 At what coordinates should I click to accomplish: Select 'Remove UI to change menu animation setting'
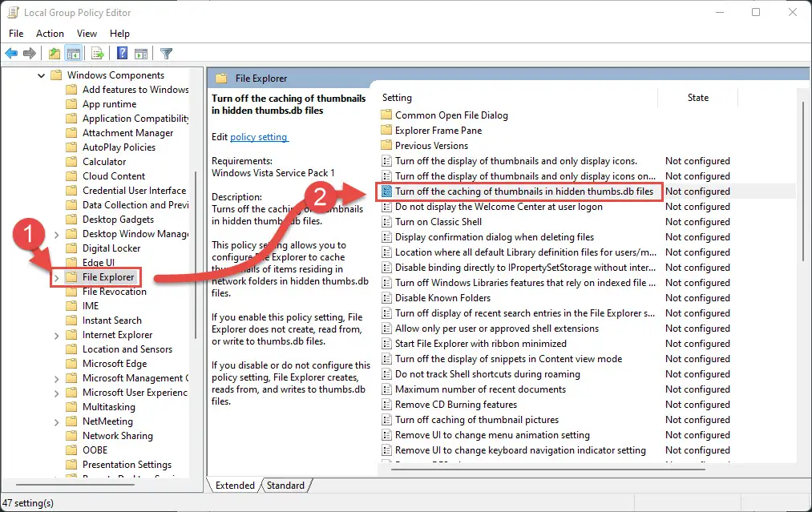click(x=492, y=435)
